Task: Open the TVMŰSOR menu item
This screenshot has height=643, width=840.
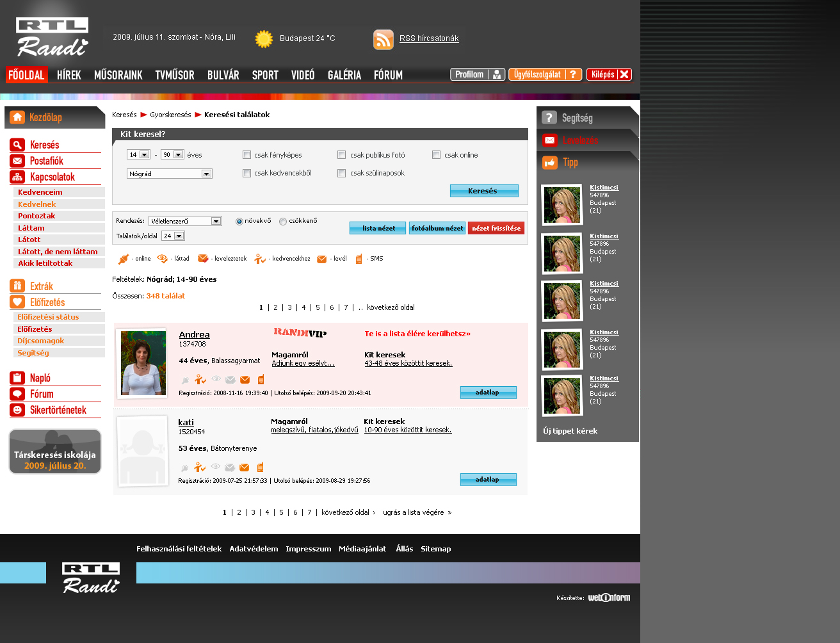Action: (x=174, y=76)
